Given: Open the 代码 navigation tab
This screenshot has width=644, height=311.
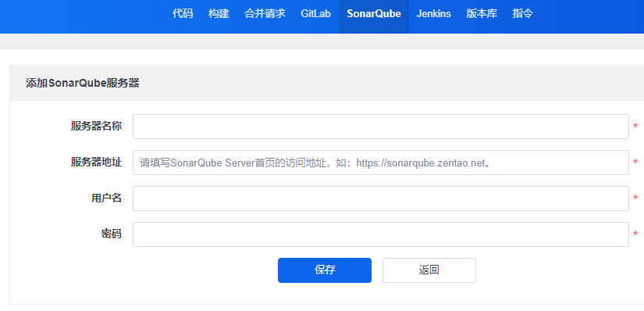Looking at the screenshot, I should click(183, 13).
